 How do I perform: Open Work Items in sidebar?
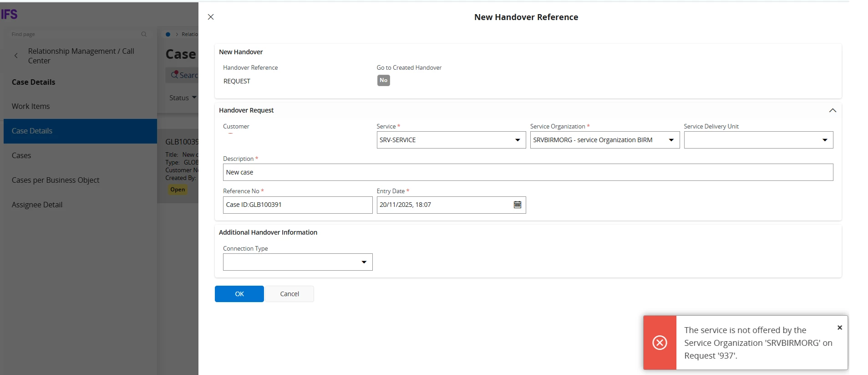(31, 106)
